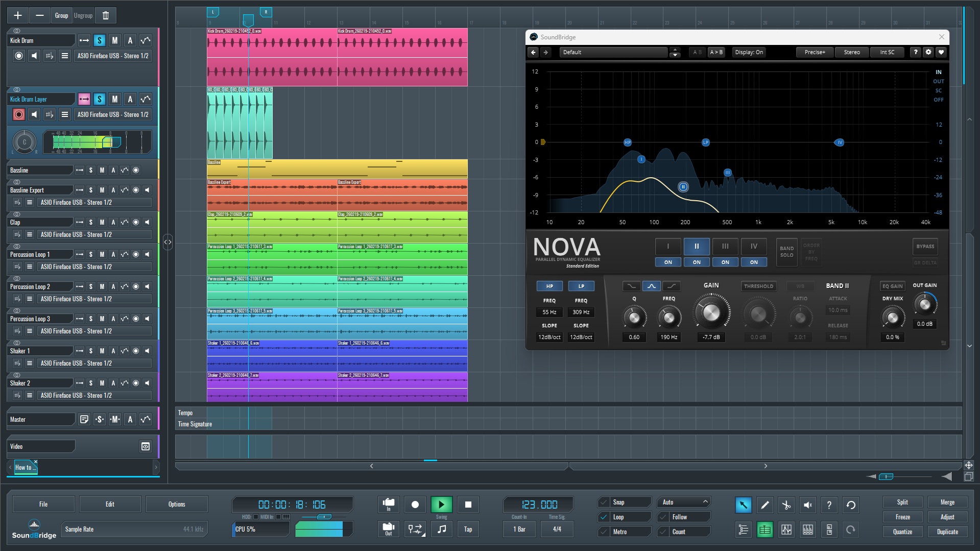Open the Options menu
980x551 pixels.
pos(177,504)
